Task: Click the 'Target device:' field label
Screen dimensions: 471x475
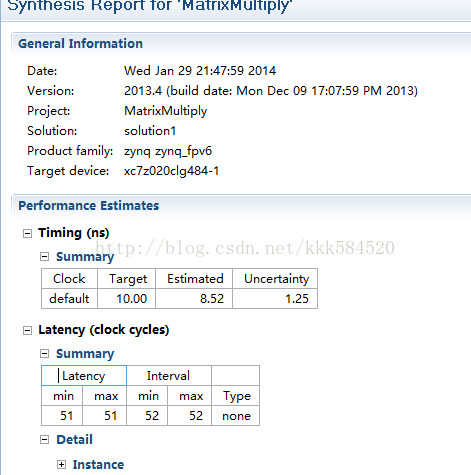Action: [68, 171]
